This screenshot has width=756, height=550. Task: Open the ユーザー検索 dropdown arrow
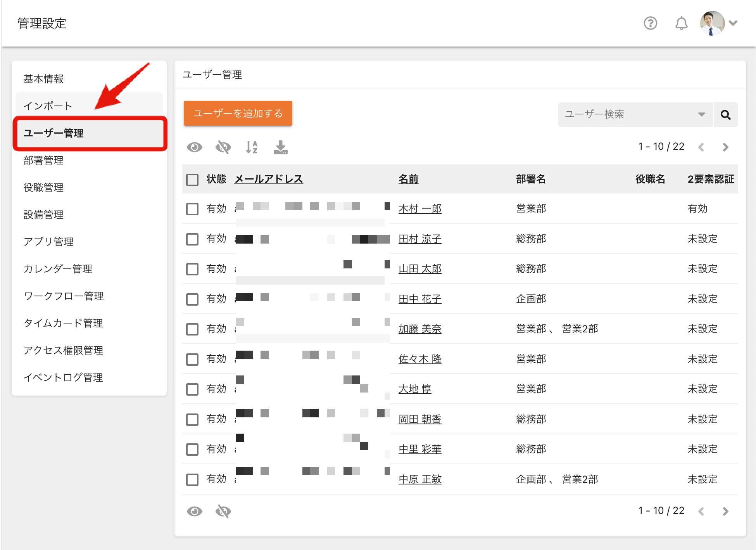(x=701, y=114)
